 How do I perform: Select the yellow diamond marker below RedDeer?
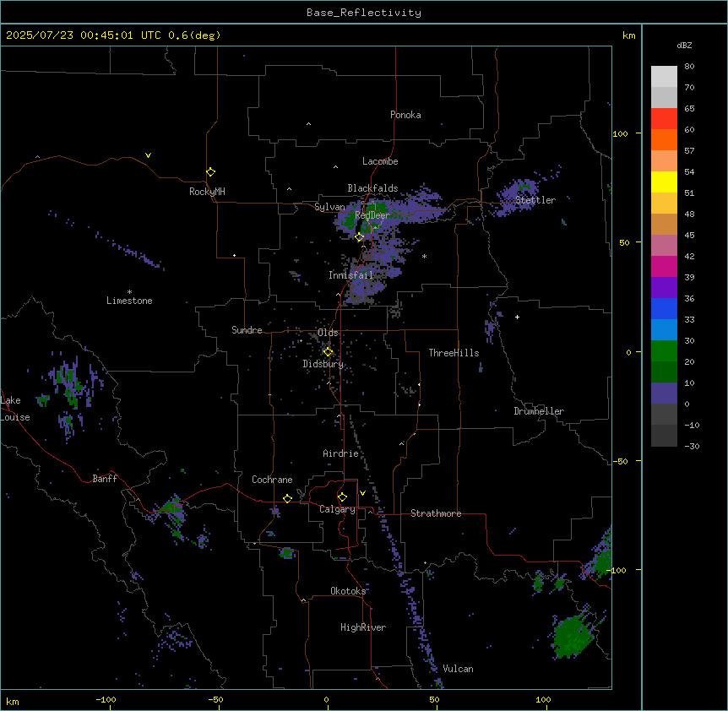click(x=360, y=237)
